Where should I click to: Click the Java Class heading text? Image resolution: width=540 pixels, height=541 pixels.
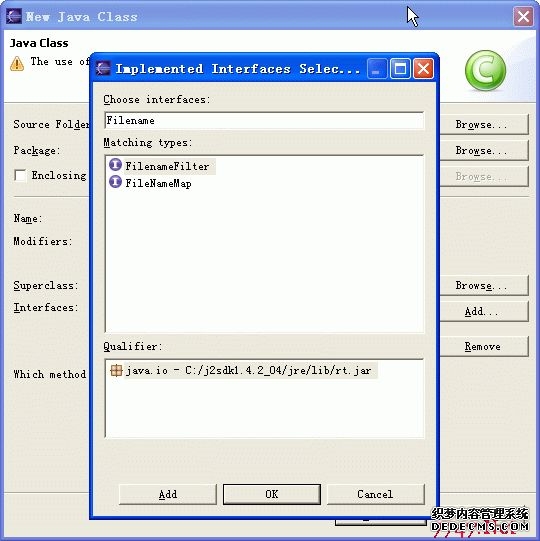pos(39,43)
